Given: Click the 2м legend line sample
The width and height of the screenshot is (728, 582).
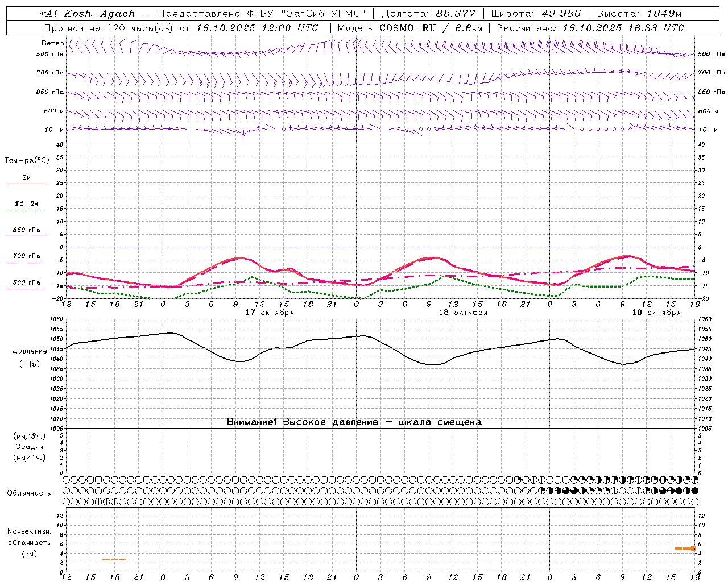Looking at the screenshot, I should click(x=26, y=184).
